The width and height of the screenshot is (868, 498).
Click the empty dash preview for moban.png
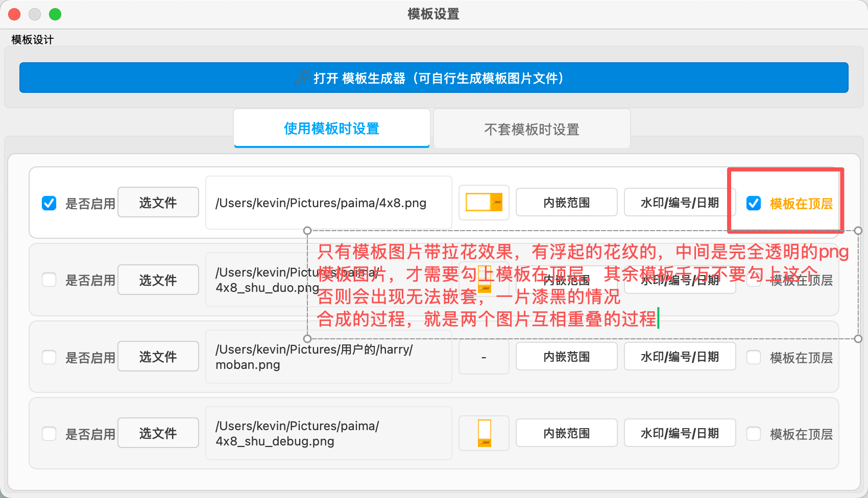point(484,357)
